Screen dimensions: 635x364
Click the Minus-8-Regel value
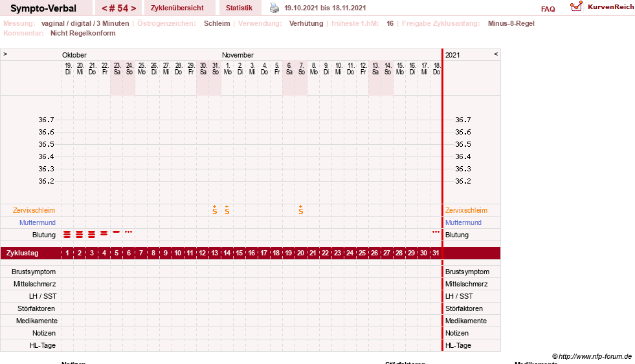pyautogui.click(x=511, y=23)
